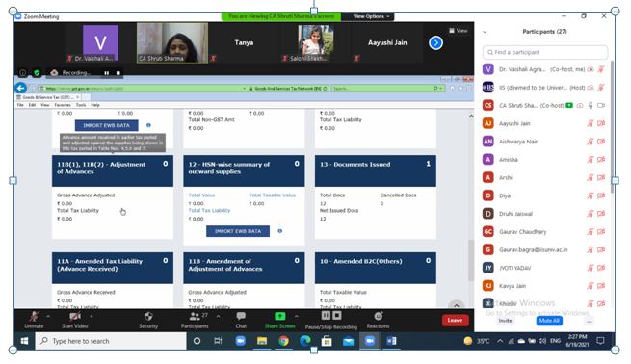Viewport: 631px width, 364px height.
Task: Show next video thumbnails with blue arrow
Action: pyautogui.click(x=435, y=42)
